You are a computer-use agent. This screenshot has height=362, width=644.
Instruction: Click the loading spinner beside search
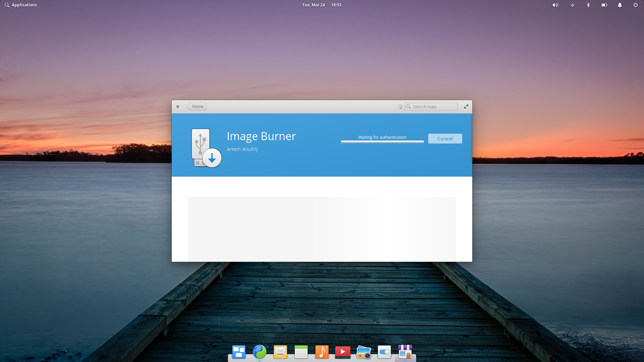400,107
